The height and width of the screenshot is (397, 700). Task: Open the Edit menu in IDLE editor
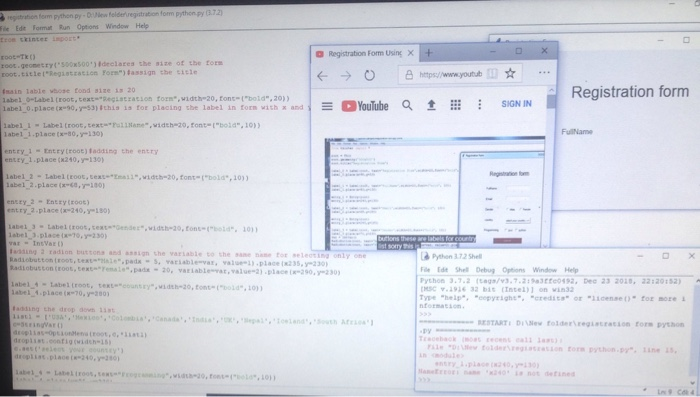tap(21, 28)
